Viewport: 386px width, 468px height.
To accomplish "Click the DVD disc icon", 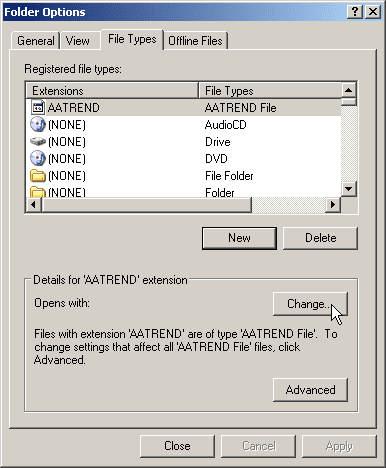I will [38, 158].
